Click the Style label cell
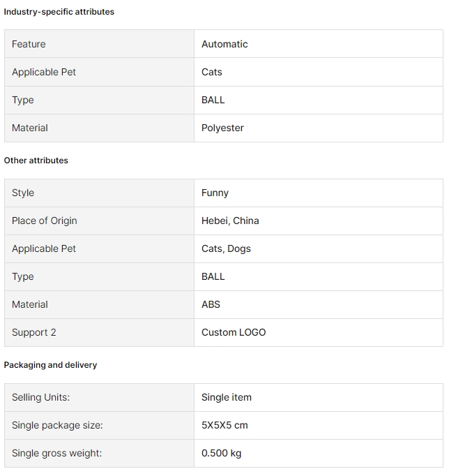Screen dimensions: 449x476 [99, 193]
